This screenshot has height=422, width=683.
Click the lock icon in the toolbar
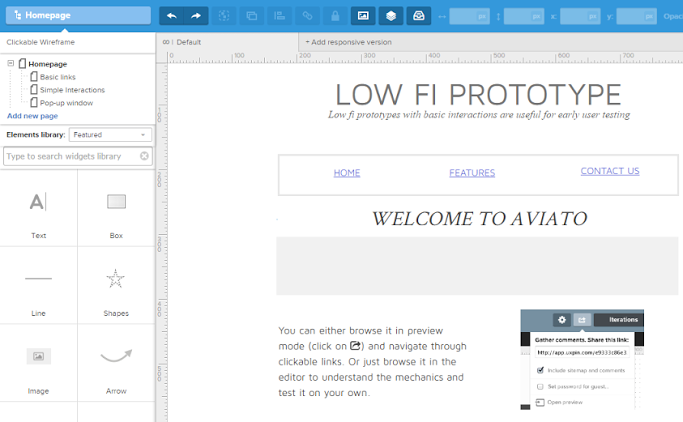335,16
